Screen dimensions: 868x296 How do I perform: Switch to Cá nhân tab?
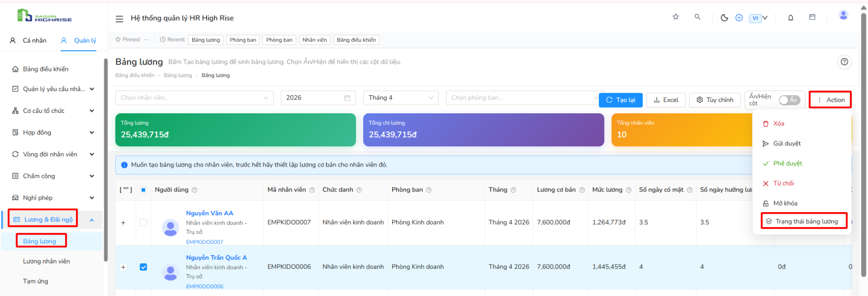pyautogui.click(x=28, y=40)
